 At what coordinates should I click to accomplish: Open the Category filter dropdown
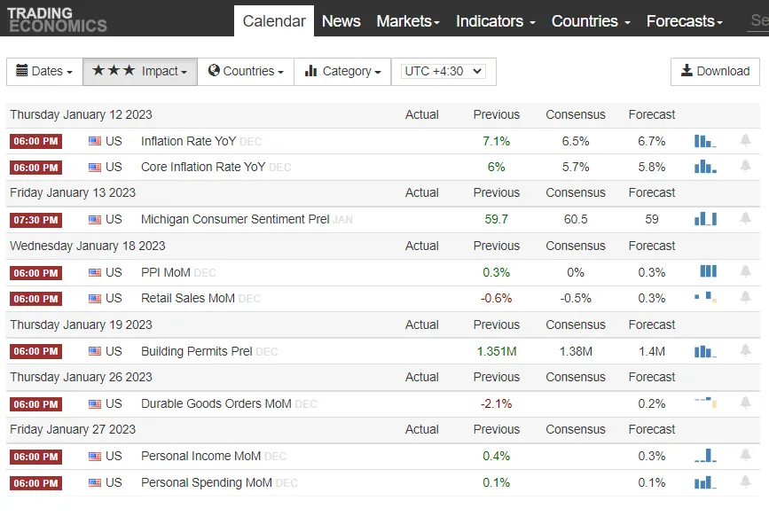click(x=343, y=72)
